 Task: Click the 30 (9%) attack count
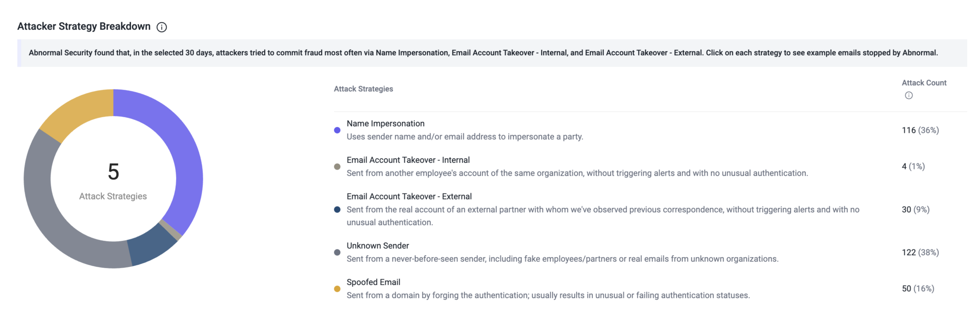pos(916,209)
